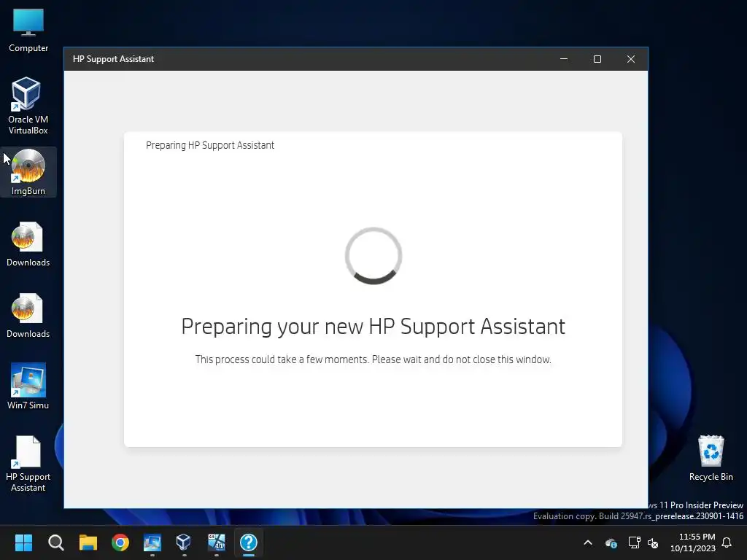Select the ImgBurn desktop shortcut
This screenshot has height=560, width=747.
[28, 172]
